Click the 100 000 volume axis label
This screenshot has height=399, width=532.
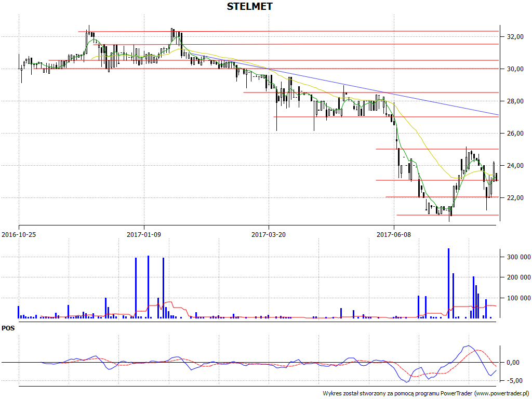click(519, 298)
